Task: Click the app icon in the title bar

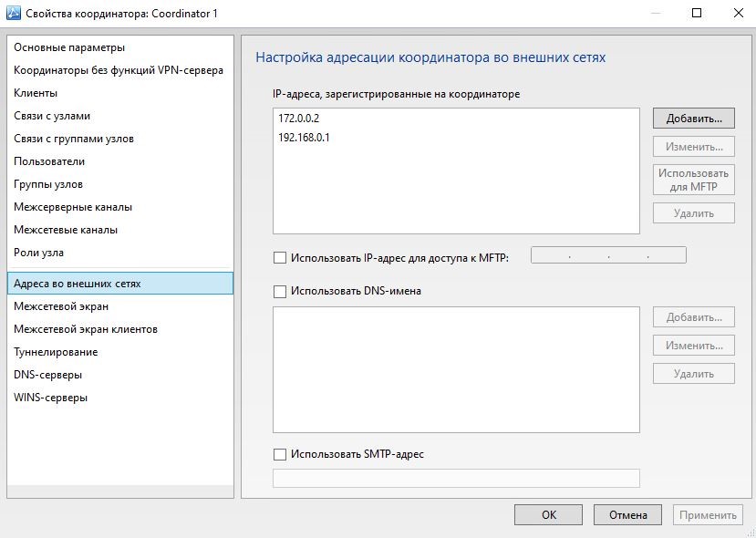Action: click(x=14, y=14)
